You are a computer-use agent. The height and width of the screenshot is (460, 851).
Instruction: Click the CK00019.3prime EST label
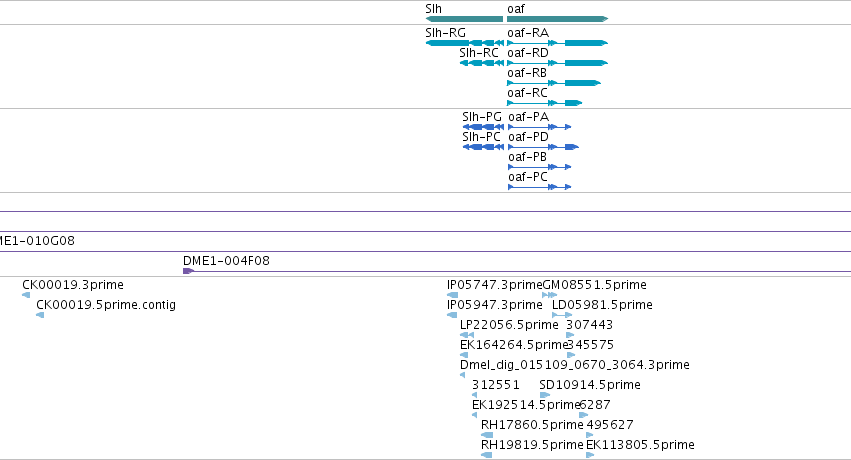pos(73,285)
